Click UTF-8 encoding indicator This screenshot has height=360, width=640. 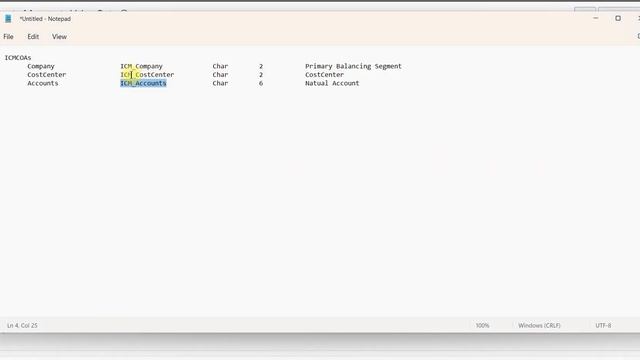pos(603,325)
